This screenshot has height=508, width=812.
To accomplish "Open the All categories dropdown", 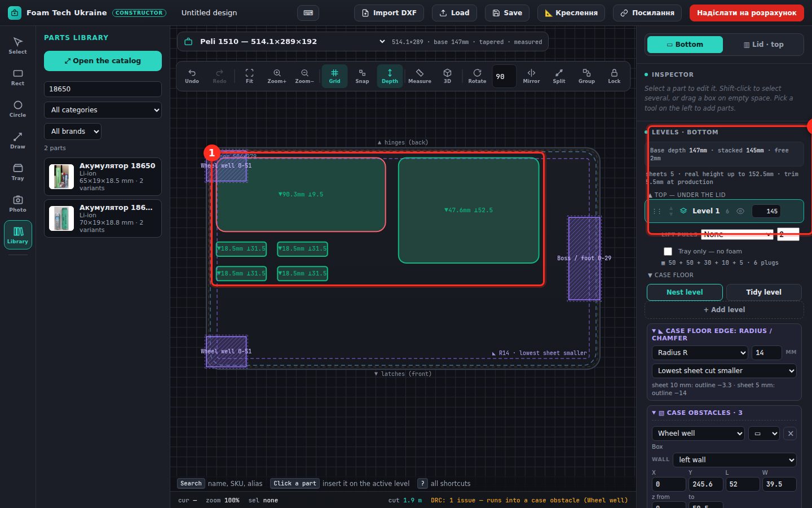I will pyautogui.click(x=103, y=110).
